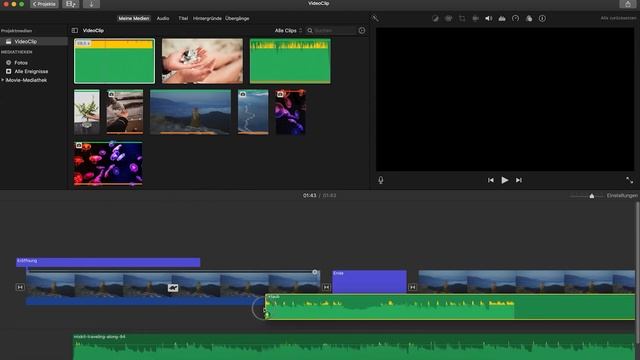Click the turtle slow-motion icon on clip

(173, 288)
